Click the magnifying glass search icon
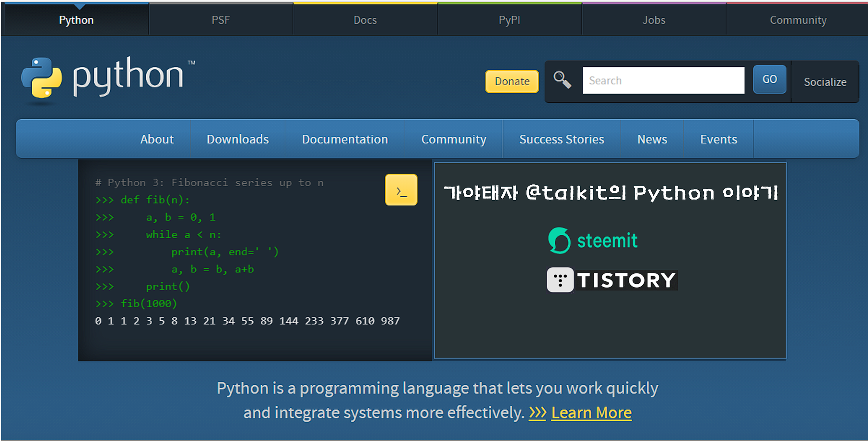 562,79
